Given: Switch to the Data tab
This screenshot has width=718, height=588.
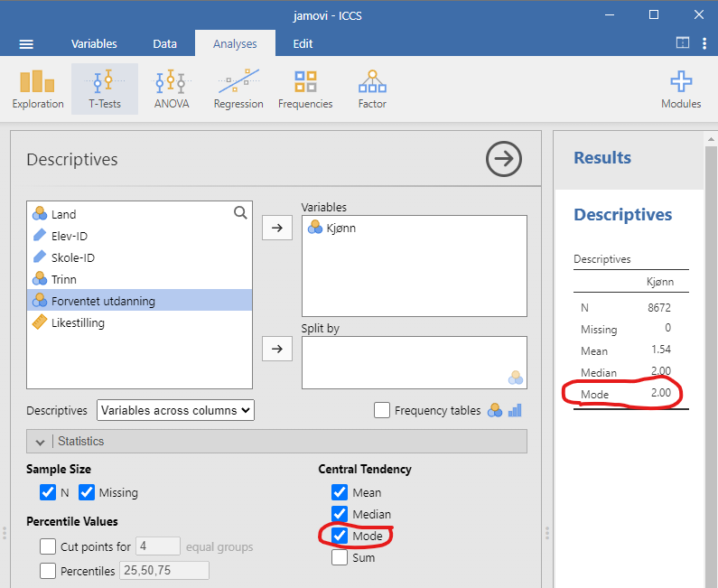Looking at the screenshot, I should pyautogui.click(x=164, y=43).
